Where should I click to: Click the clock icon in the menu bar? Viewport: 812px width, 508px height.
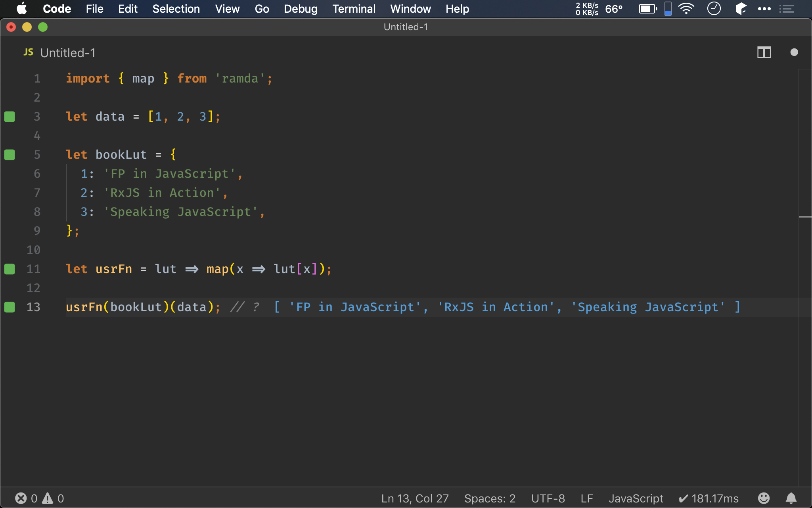(714, 9)
